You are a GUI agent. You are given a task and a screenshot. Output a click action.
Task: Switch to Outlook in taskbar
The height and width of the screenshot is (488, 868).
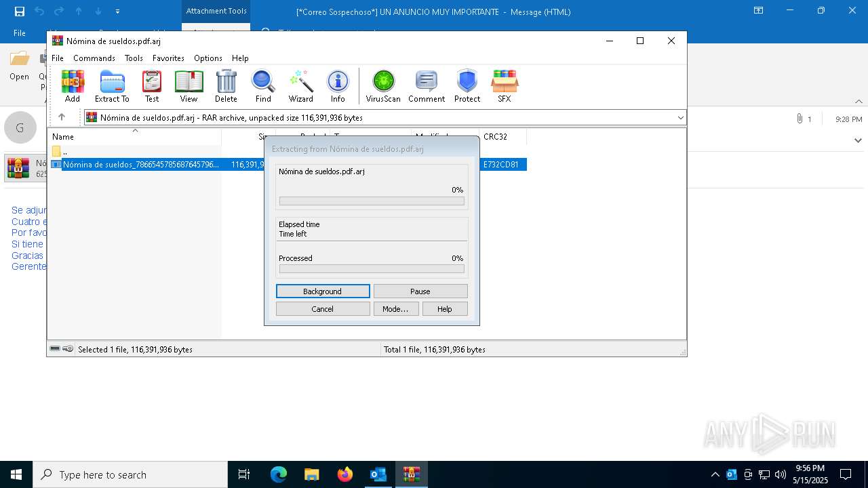(x=378, y=474)
